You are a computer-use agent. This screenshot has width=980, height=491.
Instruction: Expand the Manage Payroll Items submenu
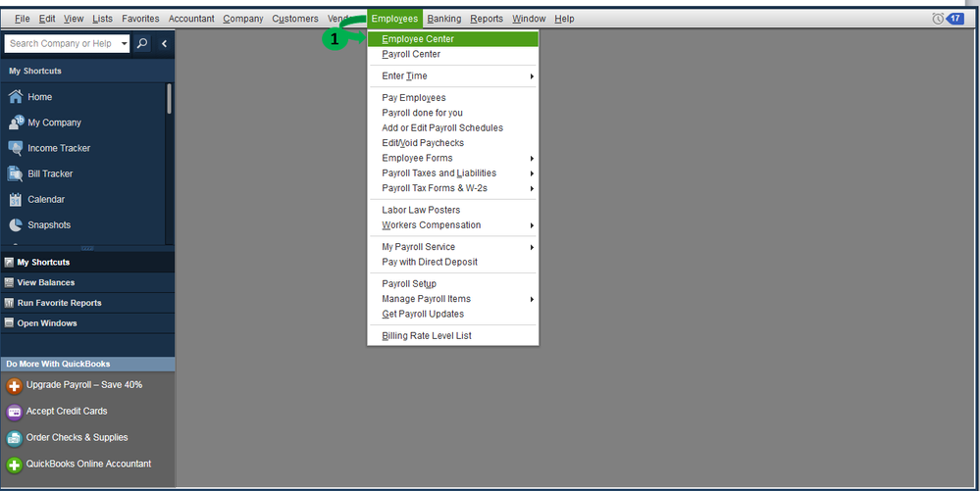point(532,299)
